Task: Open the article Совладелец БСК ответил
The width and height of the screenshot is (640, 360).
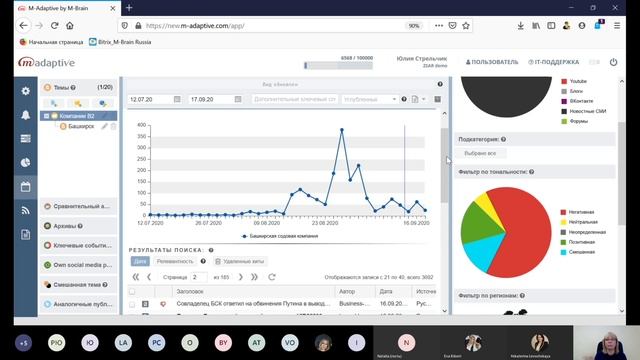Action: click(x=253, y=304)
